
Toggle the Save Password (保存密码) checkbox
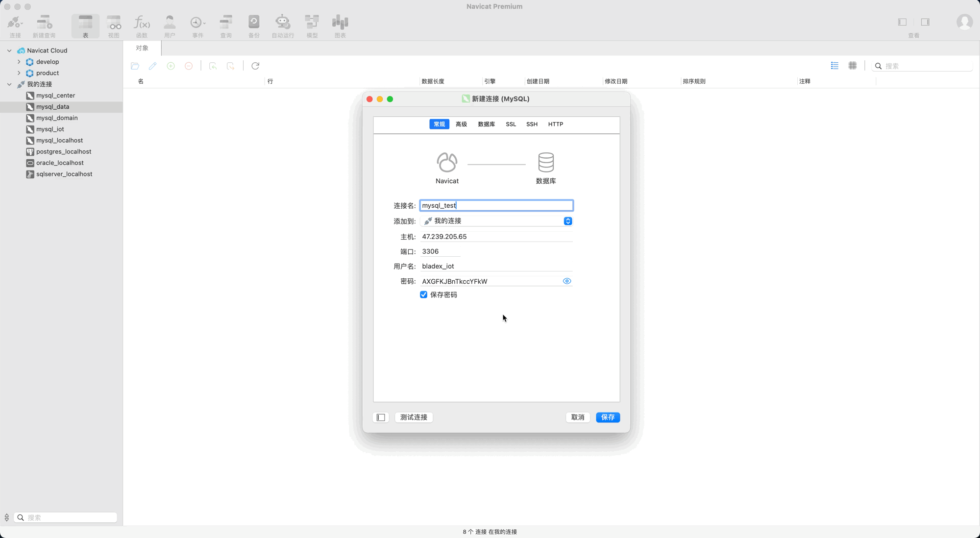[423, 294]
